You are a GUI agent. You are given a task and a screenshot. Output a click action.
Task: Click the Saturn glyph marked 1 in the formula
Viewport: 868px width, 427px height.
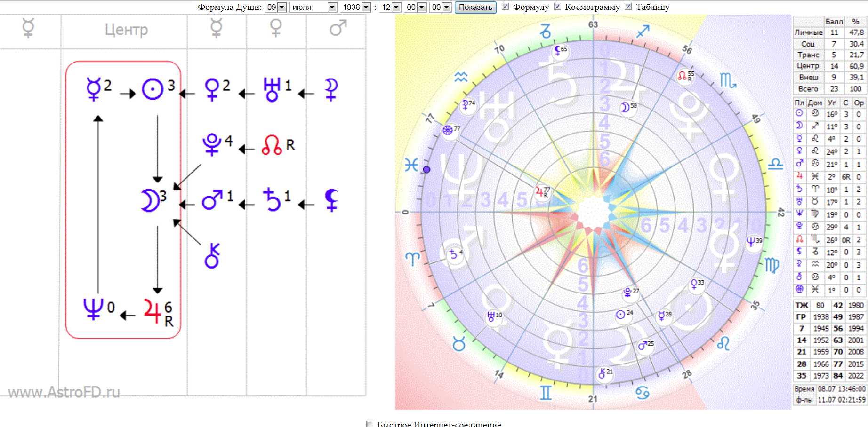coord(272,199)
